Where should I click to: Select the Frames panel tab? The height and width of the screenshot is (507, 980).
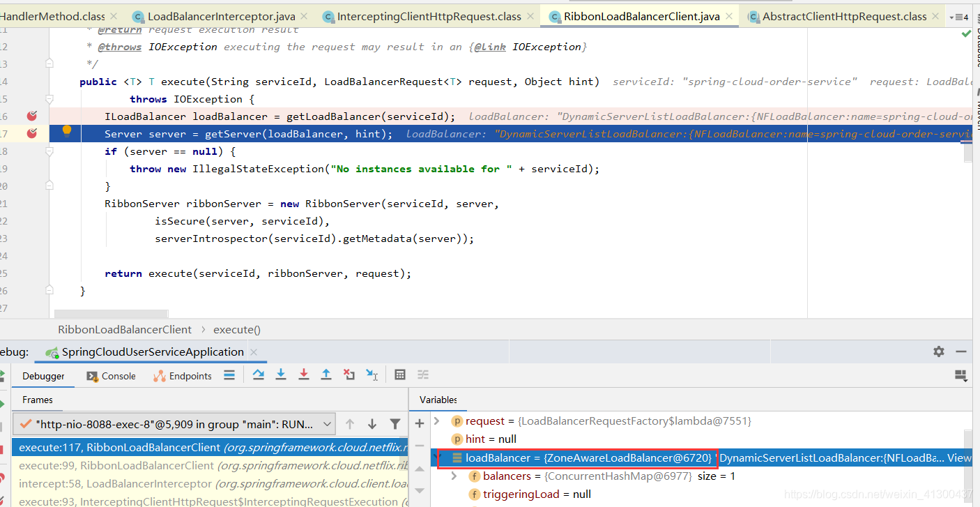[38, 400]
